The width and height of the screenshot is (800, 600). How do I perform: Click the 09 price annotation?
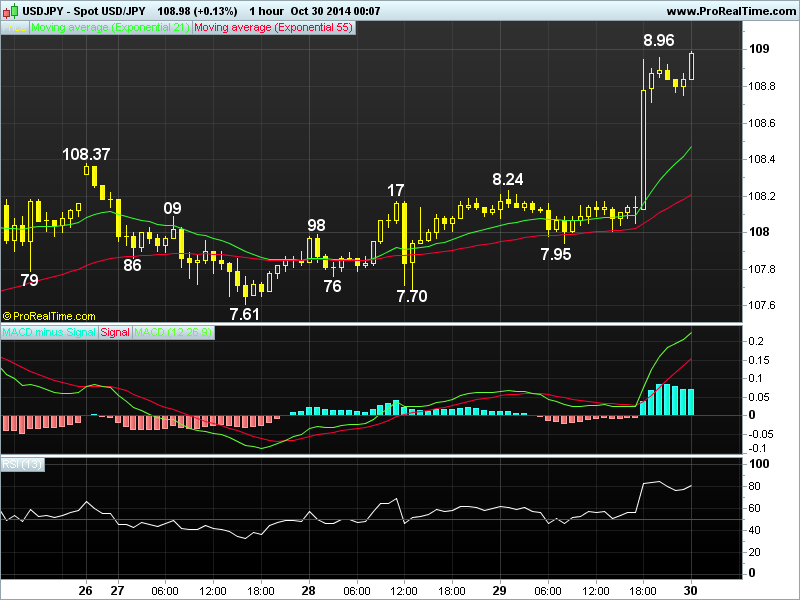[172, 209]
